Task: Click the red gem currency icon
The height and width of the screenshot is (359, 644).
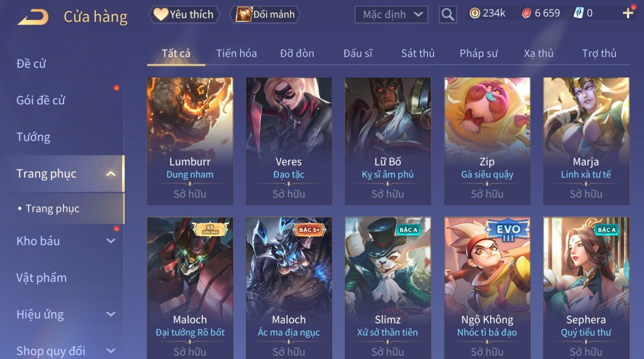Action: [x=526, y=13]
